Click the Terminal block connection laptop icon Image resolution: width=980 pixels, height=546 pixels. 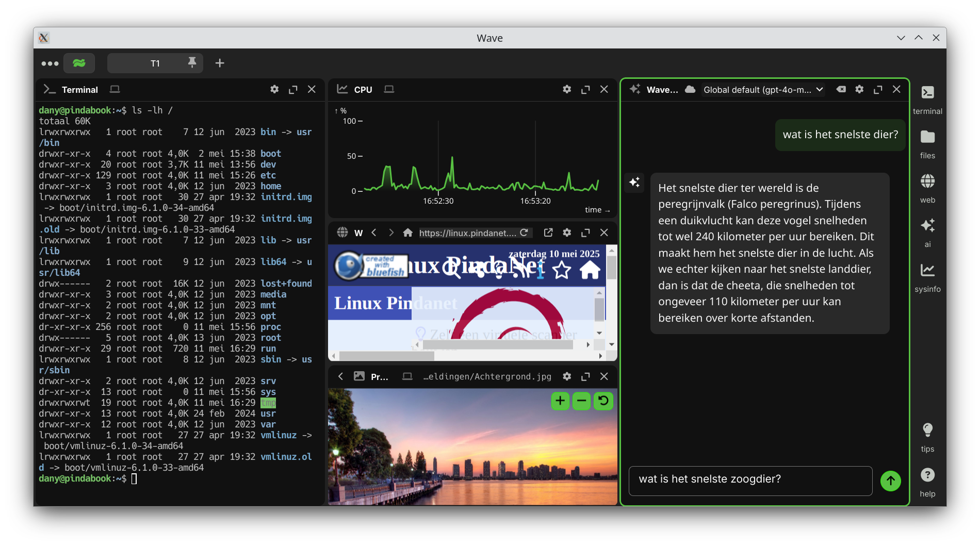[115, 89]
